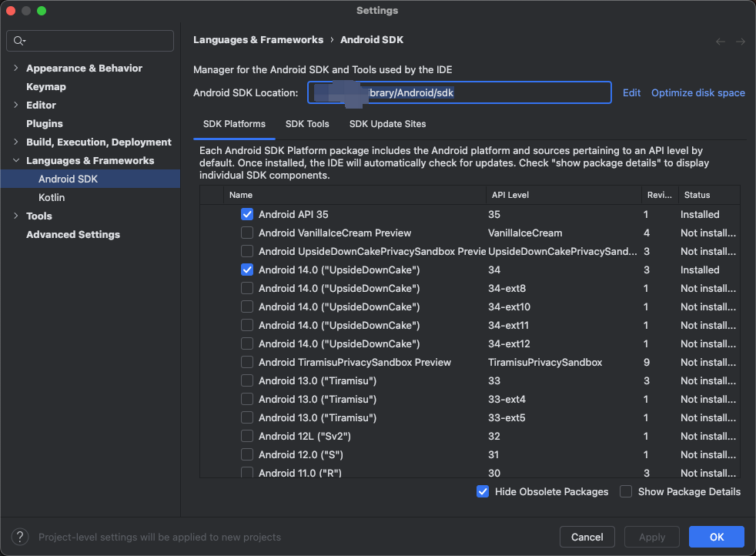The height and width of the screenshot is (556, 756).
Task: Expand the Editor settings section
Action: 16,106
